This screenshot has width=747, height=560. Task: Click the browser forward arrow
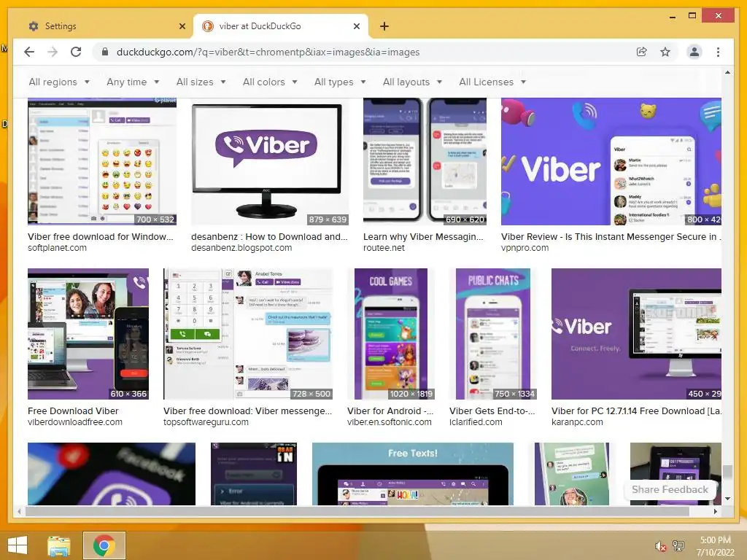[53, 52]
